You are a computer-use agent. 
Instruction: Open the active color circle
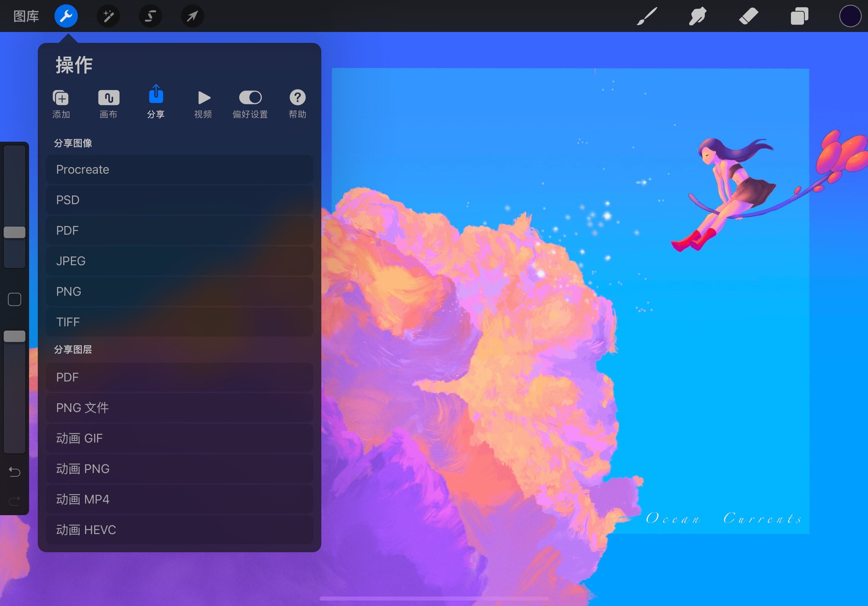tap(850, 16)
